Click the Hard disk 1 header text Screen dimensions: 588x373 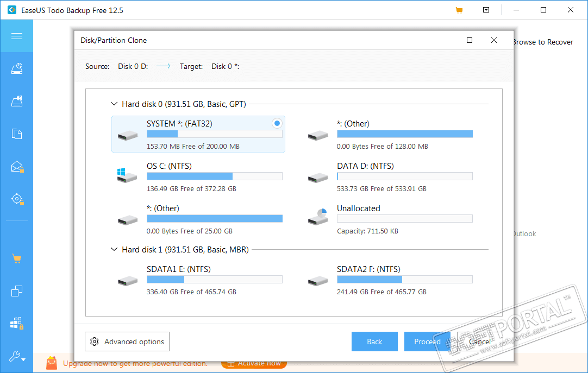click(x=185, y=249)
